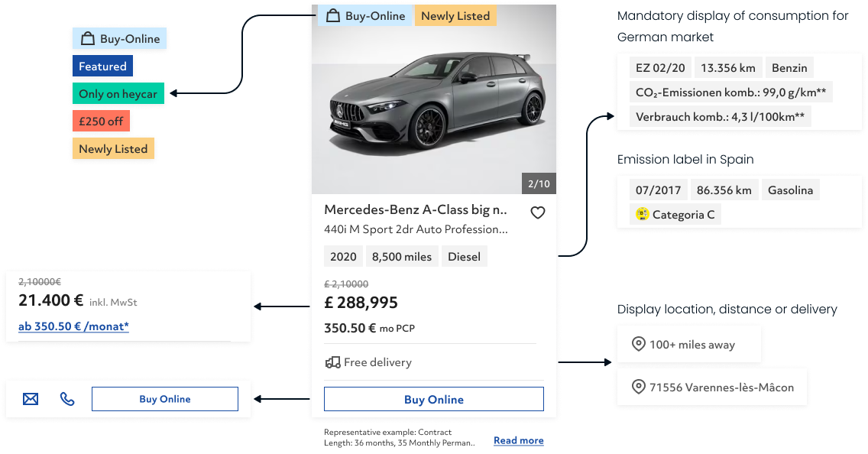Click the location pin beside 71556 Varennes-lès-Mâcon
Screen dimensions: 868x454
pyautogui.click(x=639, y=388)
